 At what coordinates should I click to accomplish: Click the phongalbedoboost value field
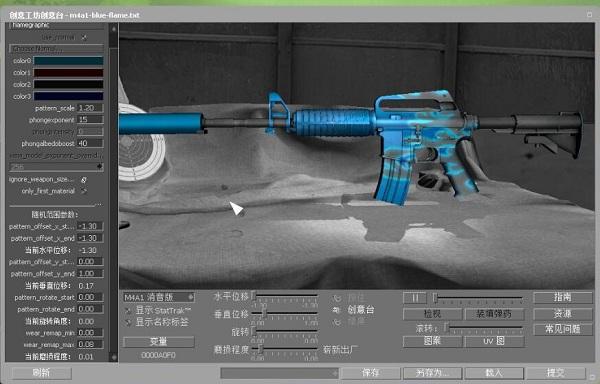click(x=90, y=143)
